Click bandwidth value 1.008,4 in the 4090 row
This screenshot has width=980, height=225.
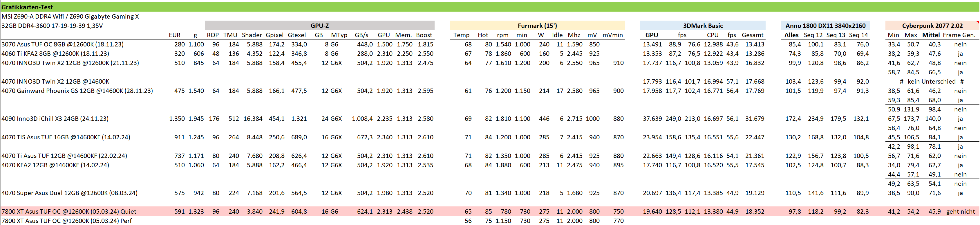362,118
